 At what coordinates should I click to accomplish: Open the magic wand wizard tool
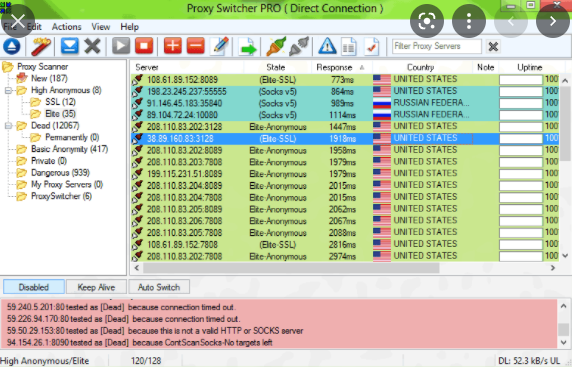pyautogui.click(x=40, y=46)
